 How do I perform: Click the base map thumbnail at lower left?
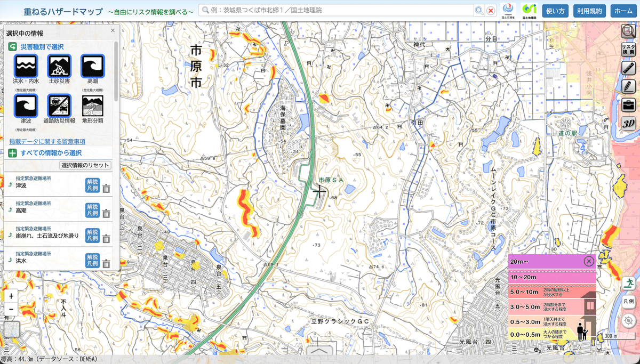(x=11, y=330)
